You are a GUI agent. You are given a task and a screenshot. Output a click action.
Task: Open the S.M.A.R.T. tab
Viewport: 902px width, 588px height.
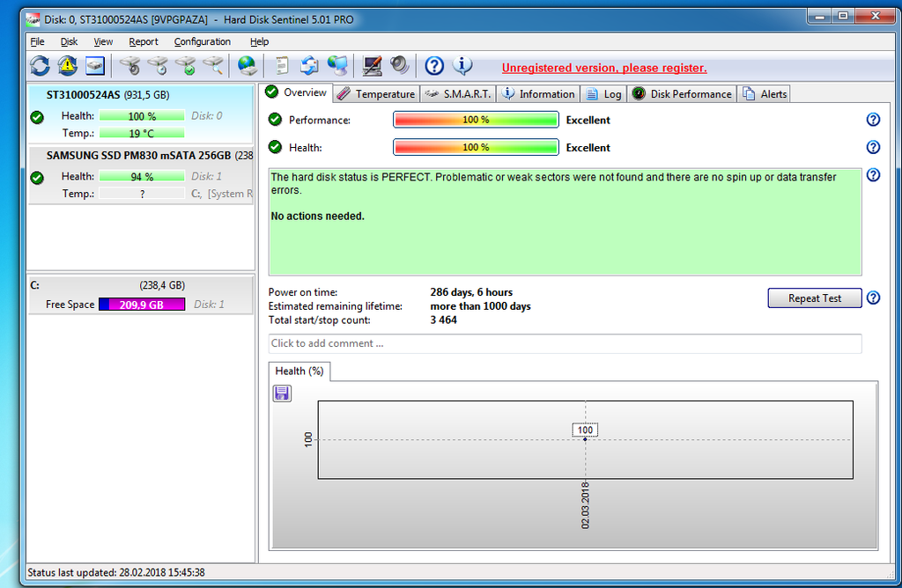458,93
